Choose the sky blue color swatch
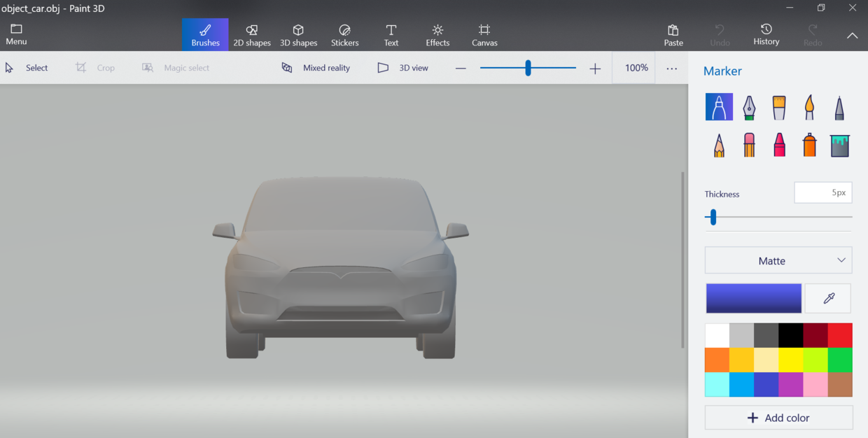The height and width of the screenshot is (438, 868). pyautogui.click(x=741, y=385)
